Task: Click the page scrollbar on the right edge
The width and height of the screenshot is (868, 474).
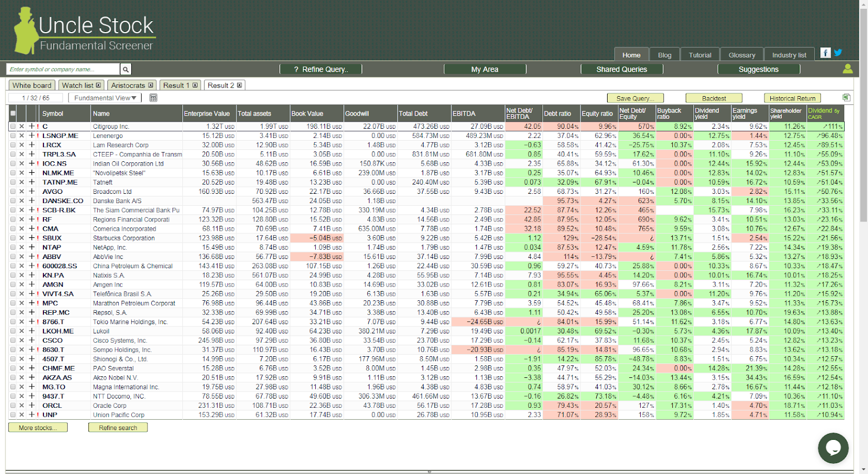Action: [864, 115]
